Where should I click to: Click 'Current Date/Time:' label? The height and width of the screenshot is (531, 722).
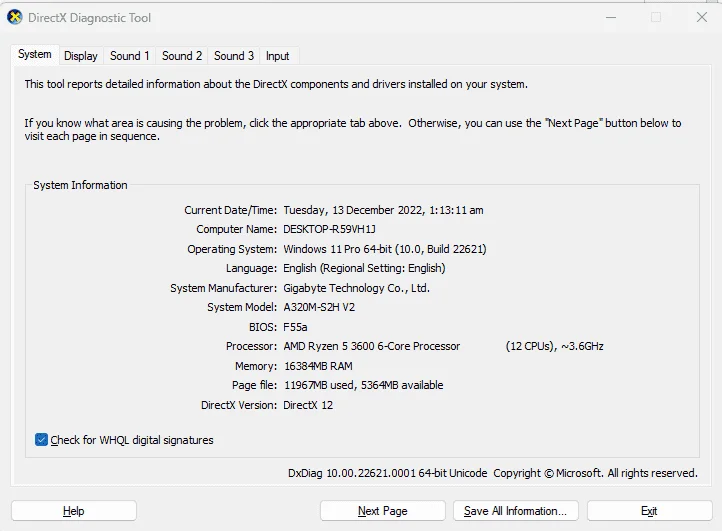click(231, 210)
